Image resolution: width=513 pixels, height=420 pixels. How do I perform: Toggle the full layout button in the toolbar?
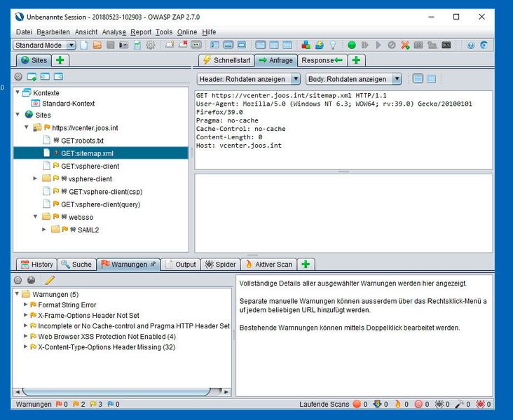pyautogui.click(x=242, y=45)
